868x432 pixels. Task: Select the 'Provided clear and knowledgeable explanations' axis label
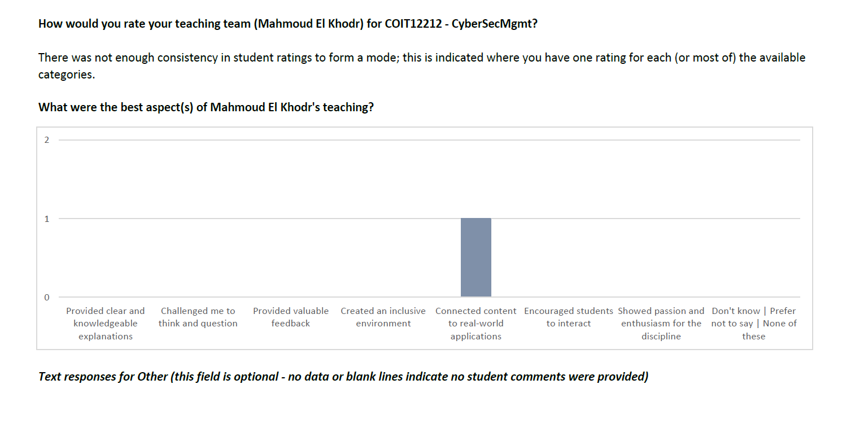(106, 324)
